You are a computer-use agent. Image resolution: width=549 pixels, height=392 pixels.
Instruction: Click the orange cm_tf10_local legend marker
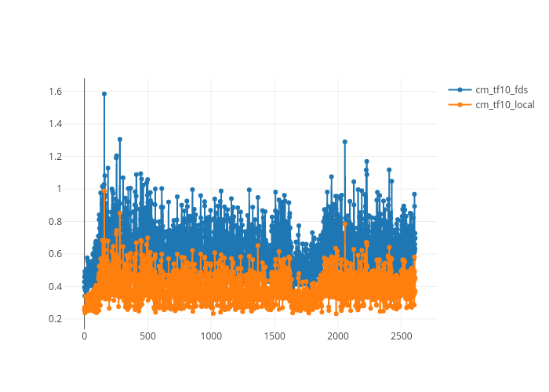(x=460, y=104)
